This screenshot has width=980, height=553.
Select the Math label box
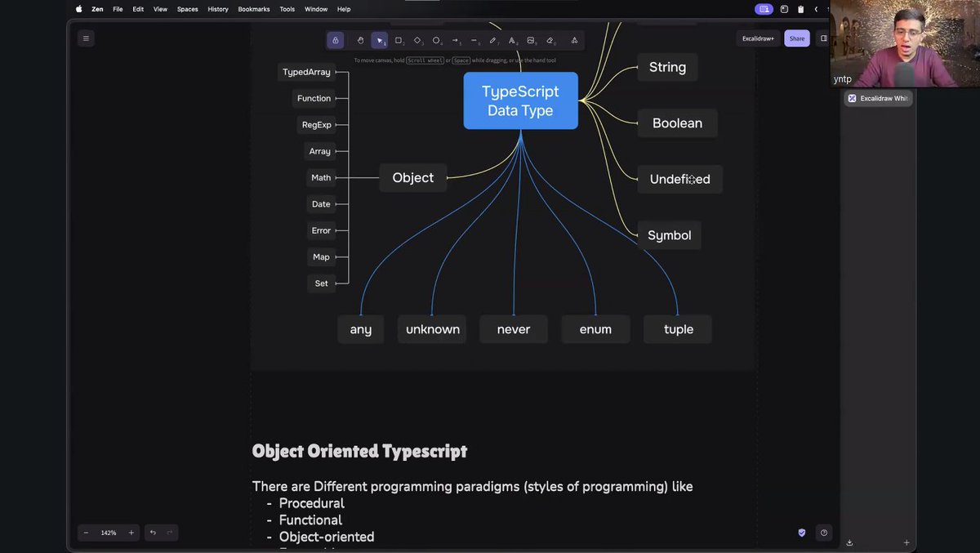pos(321,177)
